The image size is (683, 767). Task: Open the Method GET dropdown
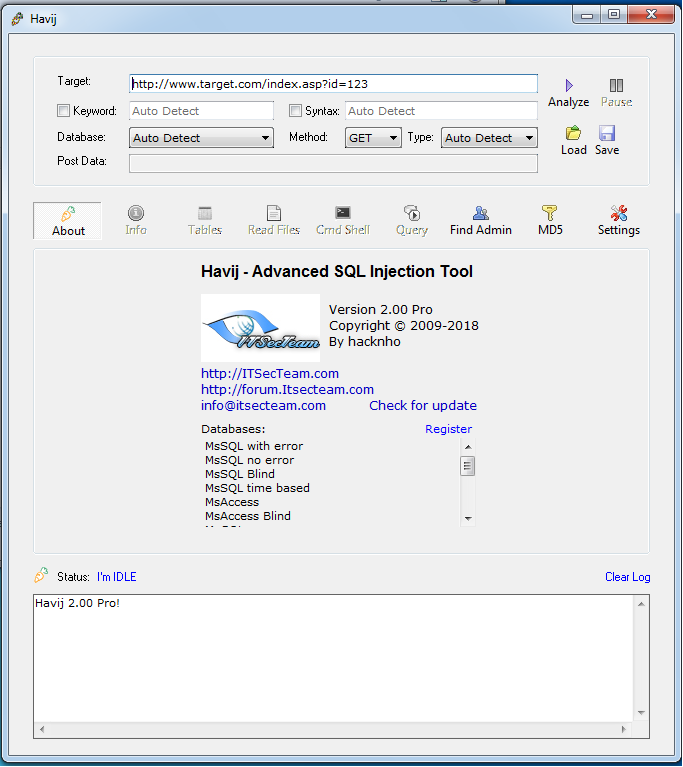pos(373,138)
